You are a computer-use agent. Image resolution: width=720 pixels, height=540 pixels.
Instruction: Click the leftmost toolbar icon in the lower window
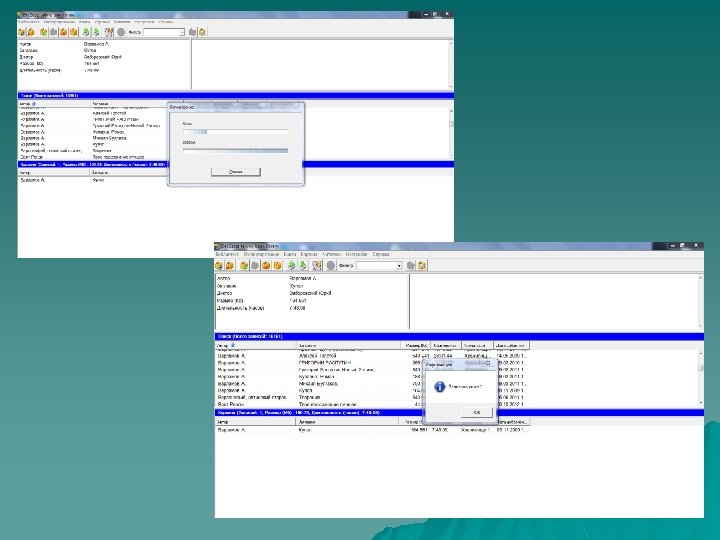click(x=219, y=265)
